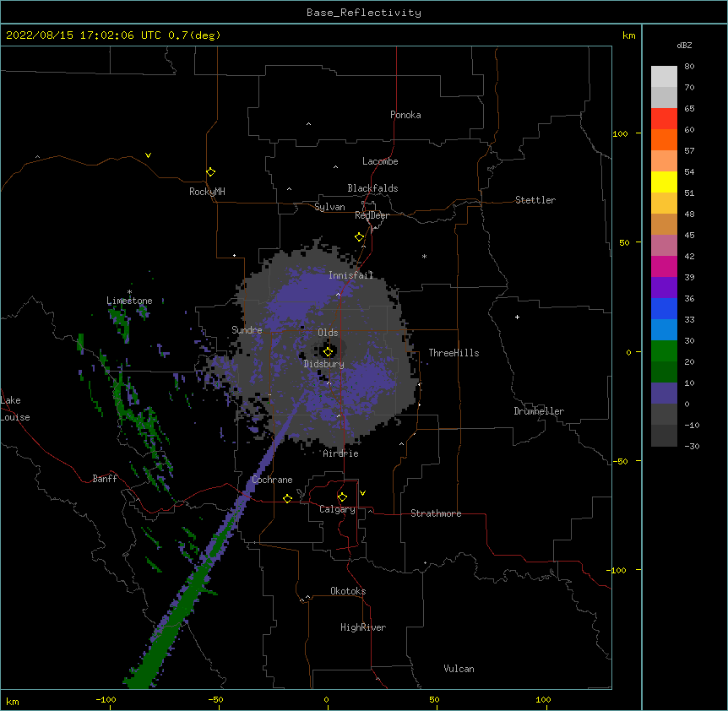Click the asterisk marker above Limestone

[129, 292]
